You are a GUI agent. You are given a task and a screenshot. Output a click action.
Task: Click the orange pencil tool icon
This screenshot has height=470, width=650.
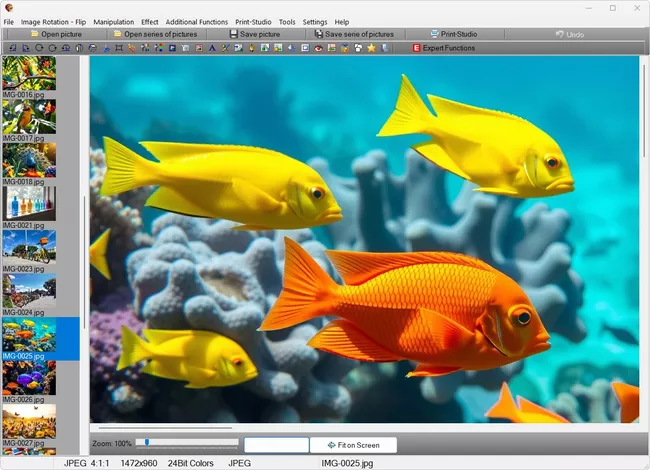[x=132, y=48]
